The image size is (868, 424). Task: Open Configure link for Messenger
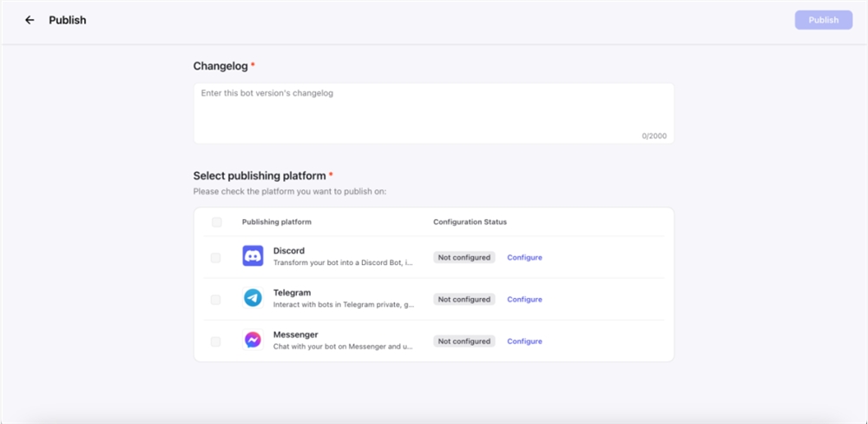pyautogui.click(x=525, y=341)
